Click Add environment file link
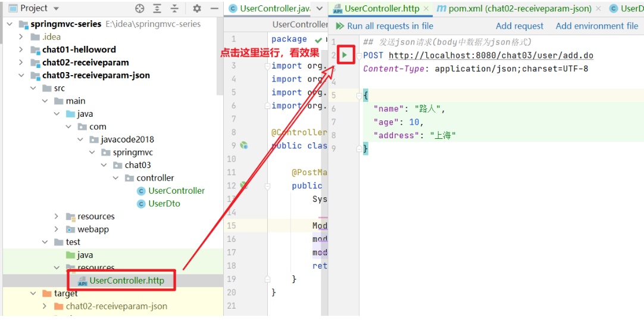 [x=596, y=26]
